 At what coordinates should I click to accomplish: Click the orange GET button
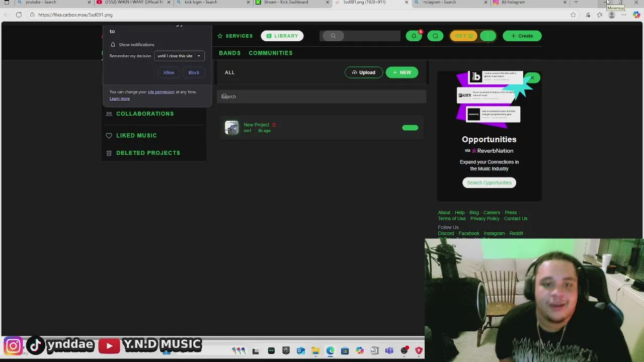pyautogui.click(x=463, y=36)
